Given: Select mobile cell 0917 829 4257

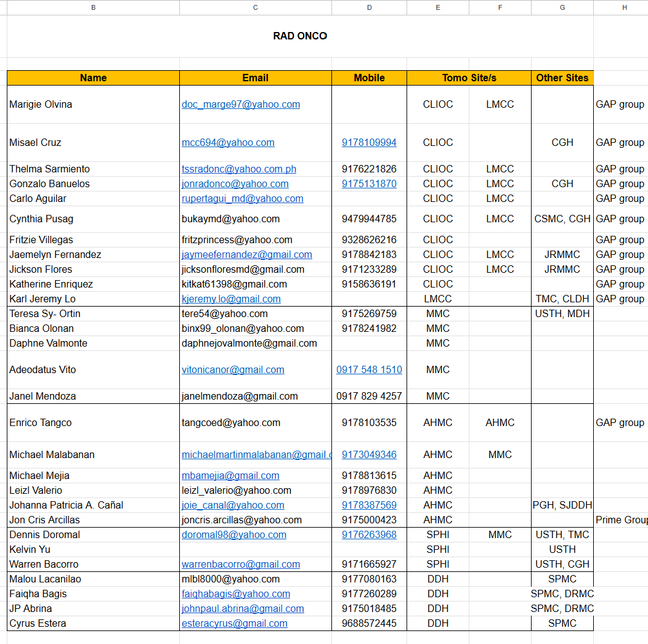Looking at the screenshot, I should point(369,396).
